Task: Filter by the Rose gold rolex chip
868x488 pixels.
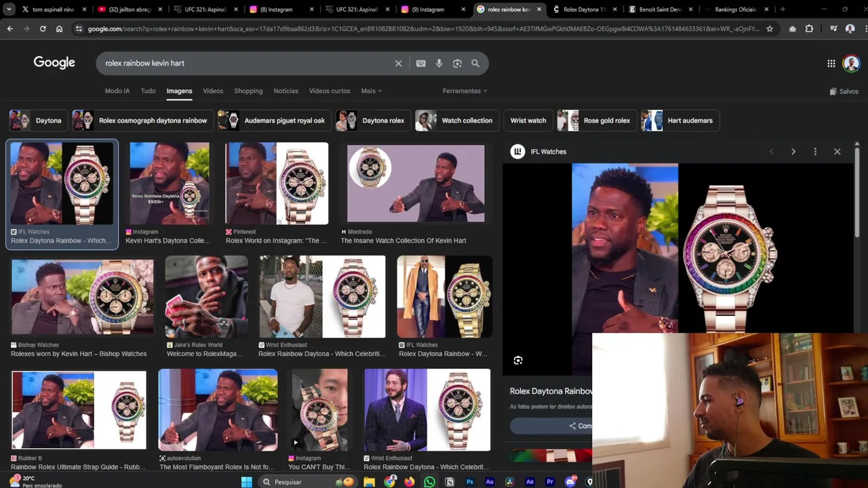Action: pos(597,121)
